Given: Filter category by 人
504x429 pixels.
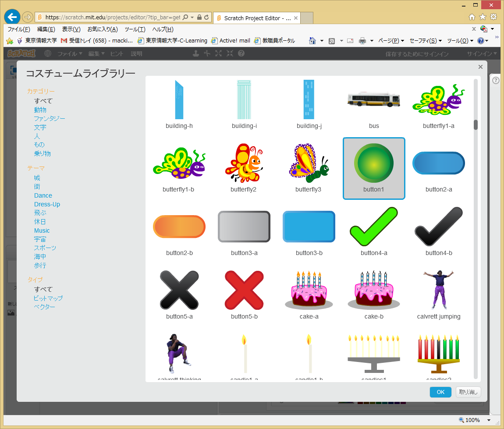Looking at the screenshot, I should [x=37, y=136].
